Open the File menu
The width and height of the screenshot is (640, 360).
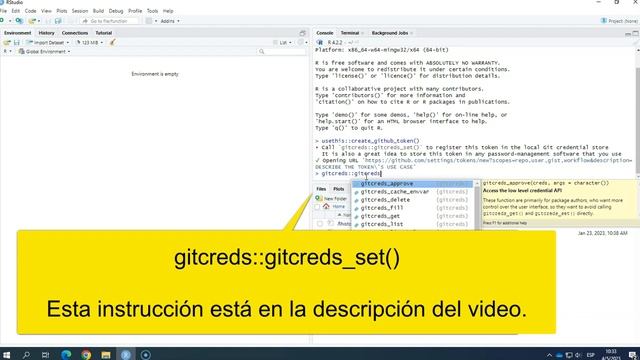click(x=3, y=11)
